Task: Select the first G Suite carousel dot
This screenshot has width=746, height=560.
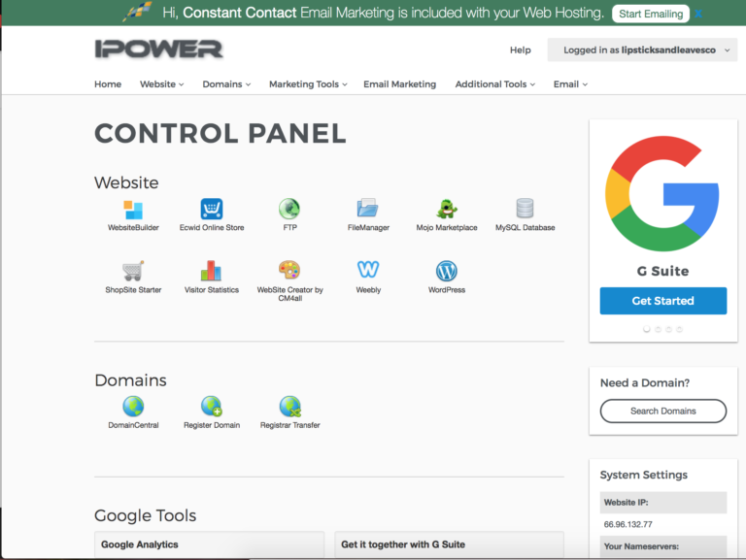Action: (x=646, y=329)
